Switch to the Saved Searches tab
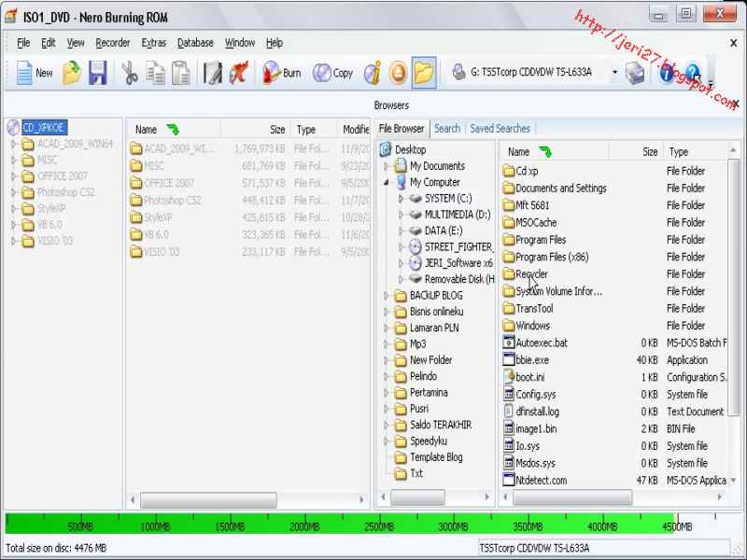This screenshot has height=560, width=747. click(x=500, y=129)
